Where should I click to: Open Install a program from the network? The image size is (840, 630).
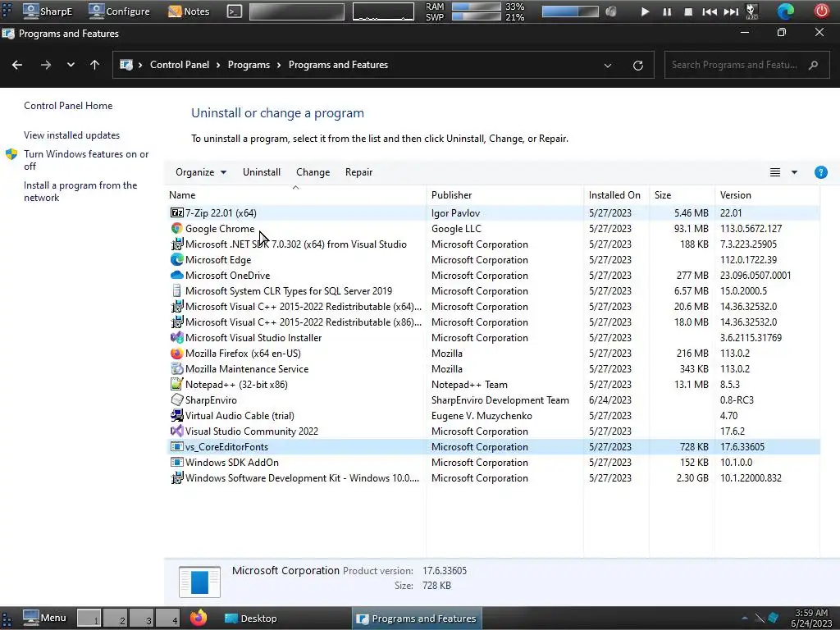pos(80,191)
